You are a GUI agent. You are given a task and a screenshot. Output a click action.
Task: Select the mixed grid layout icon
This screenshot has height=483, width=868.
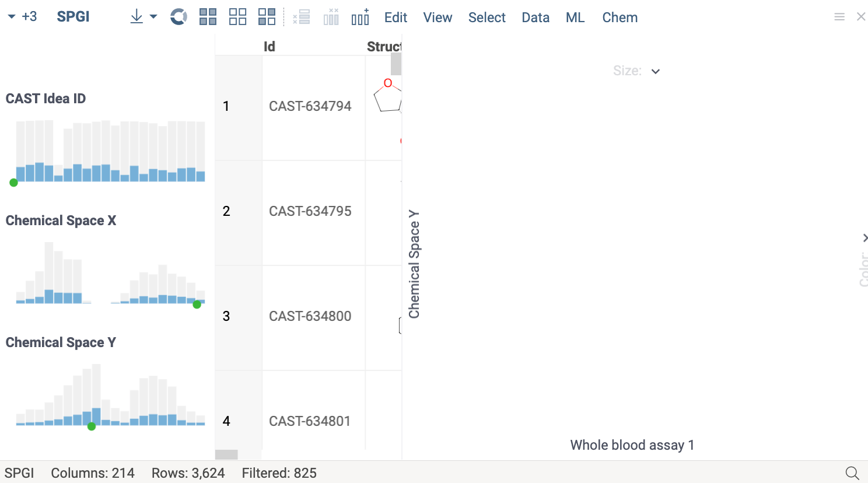(x=267, y=16)
